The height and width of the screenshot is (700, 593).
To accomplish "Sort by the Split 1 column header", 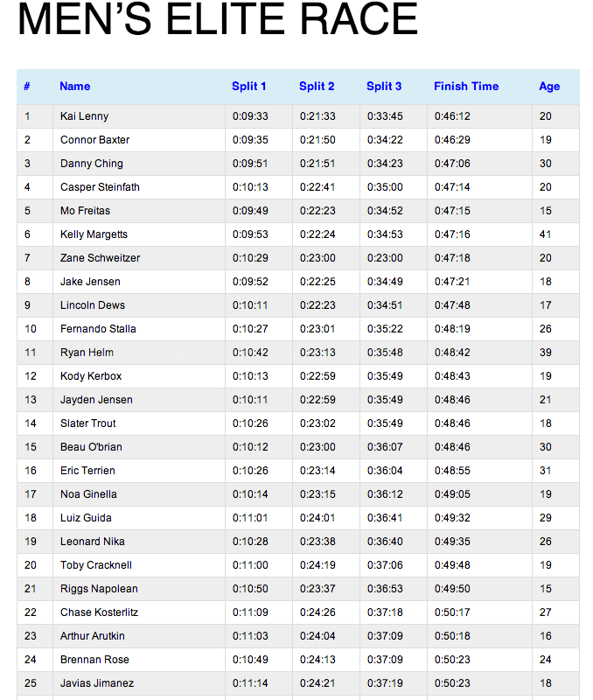I will (249, 87).
